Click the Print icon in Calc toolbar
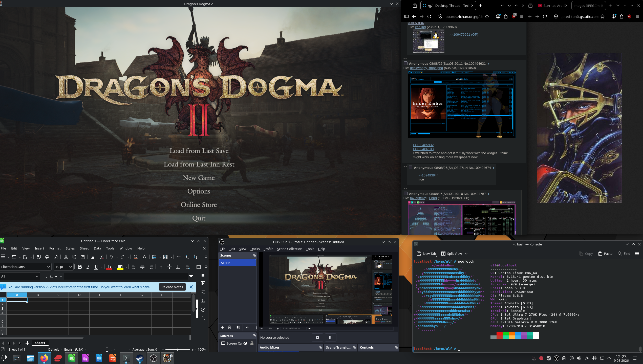Image resolution: width=643 pixels, height=364 pixels. click(47, 257)
